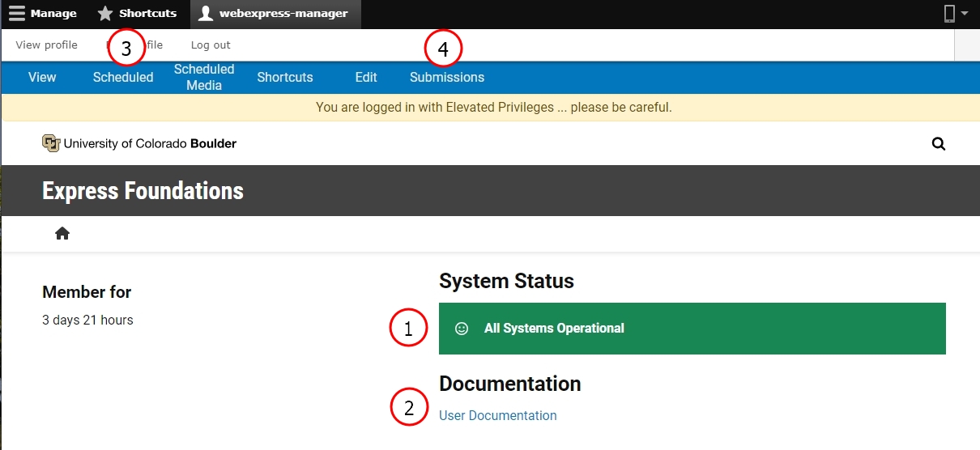Select the '3 days 21 hours' text
Screen dimensions: 980x450
87,320
